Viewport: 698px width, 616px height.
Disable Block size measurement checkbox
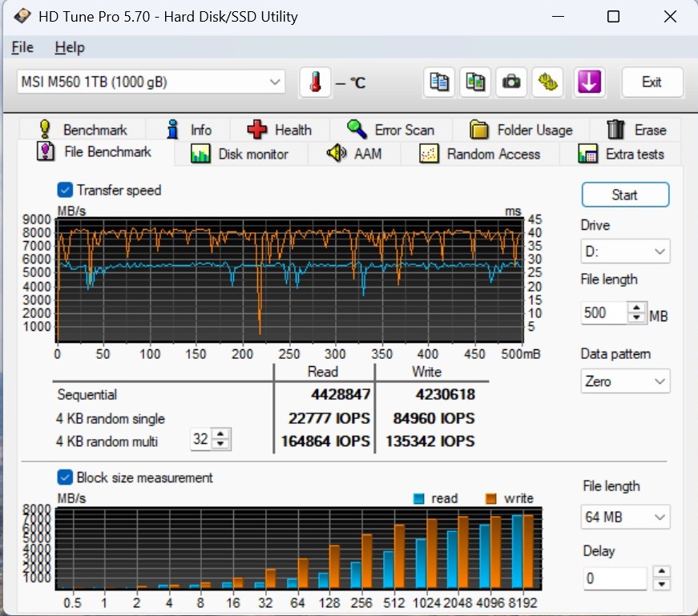click(65, 477)
